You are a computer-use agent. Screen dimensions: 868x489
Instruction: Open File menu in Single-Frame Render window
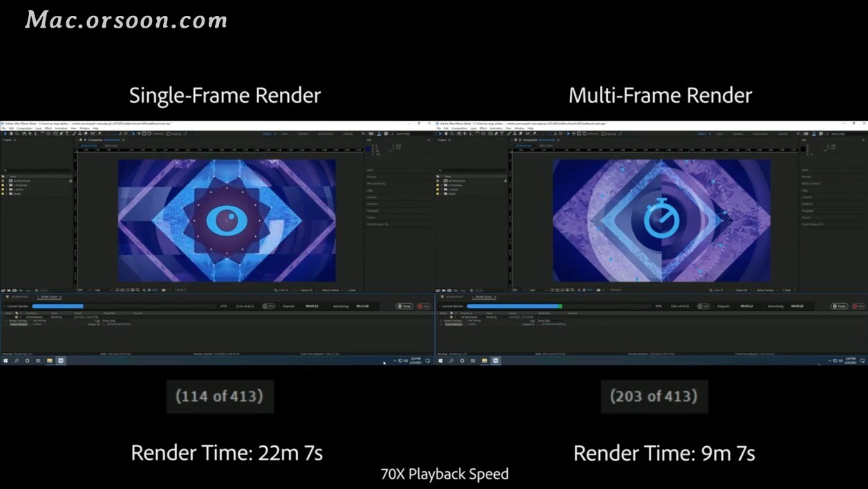click(x=3, y=128)
